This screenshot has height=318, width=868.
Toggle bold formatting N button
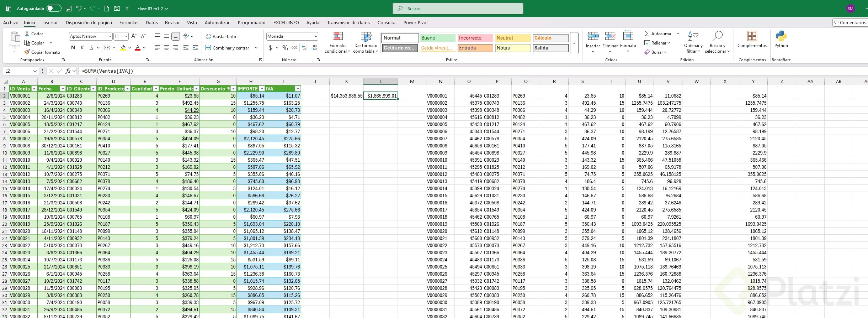(x=73, y=48)
